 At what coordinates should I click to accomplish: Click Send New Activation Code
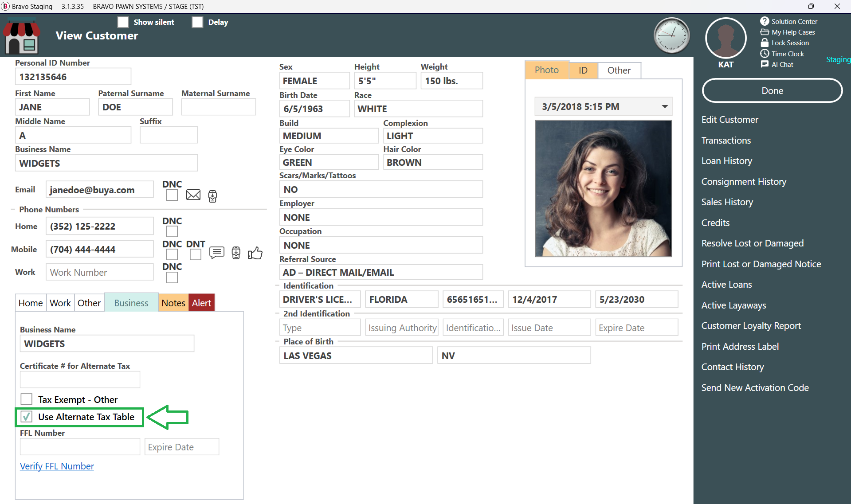(x=755, y=388)
